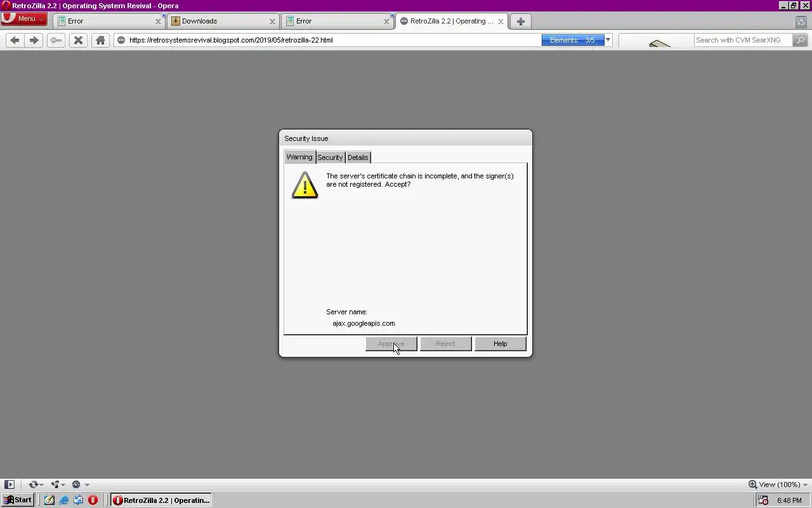Open the closed tabs trash icon
812x508 pixels.
point(801,22)
